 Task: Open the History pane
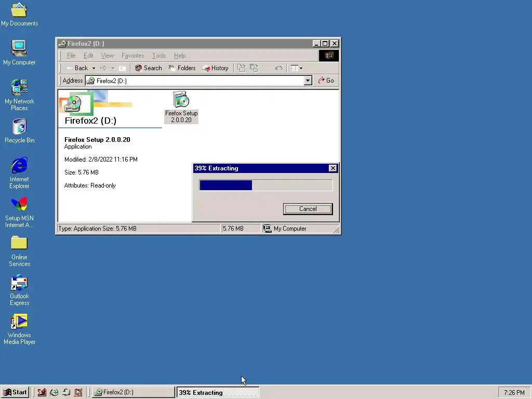(x=216, y=68)
